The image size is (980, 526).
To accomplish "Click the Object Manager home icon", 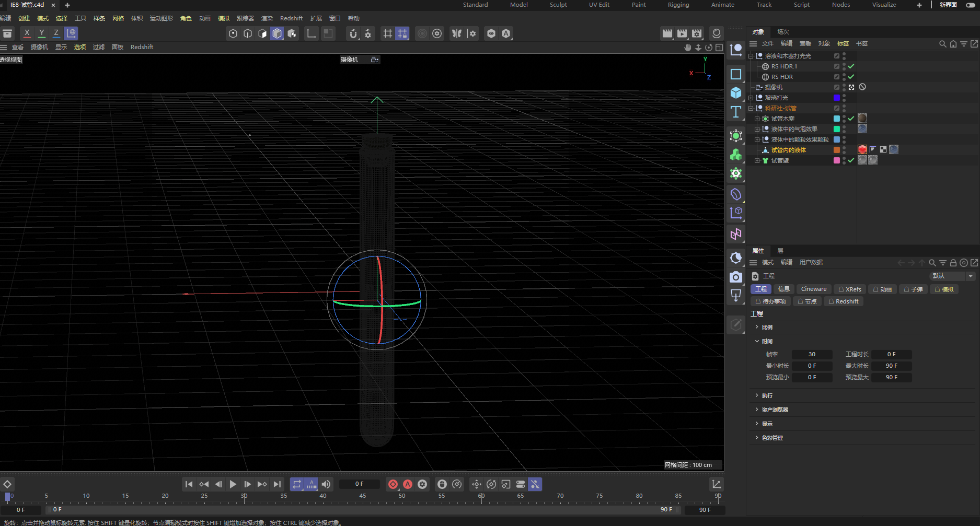I will 953,44.
